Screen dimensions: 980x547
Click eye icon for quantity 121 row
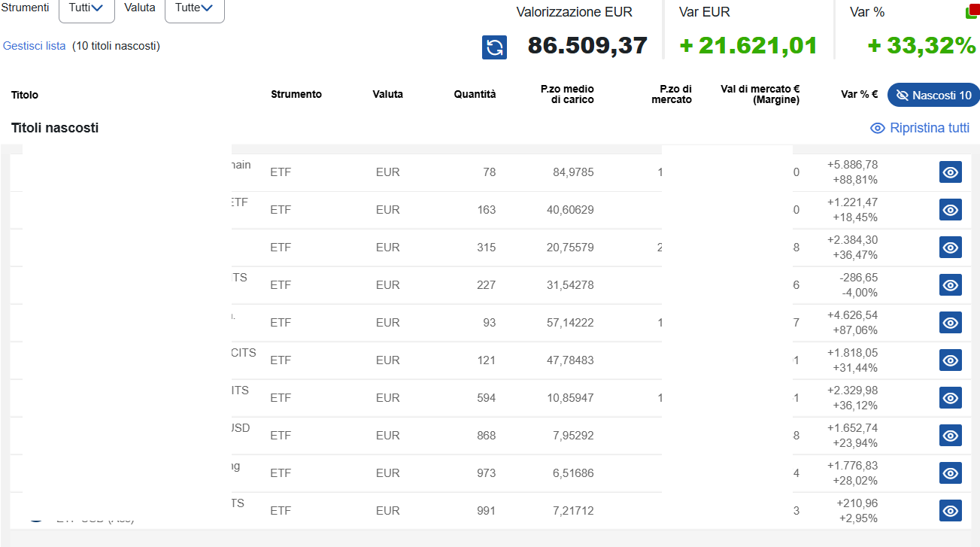950,360
